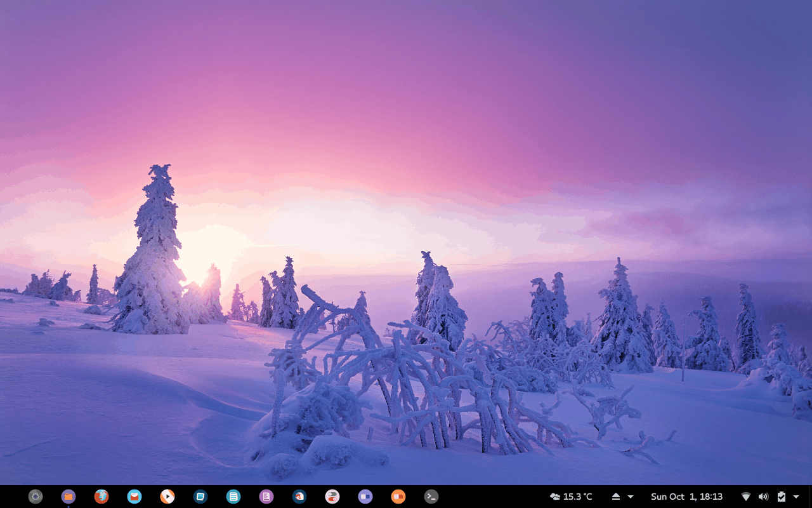The width and height of the screenshot is (812, 508).
Task: Click the volume speaker icon
Action: coord(763,497)
